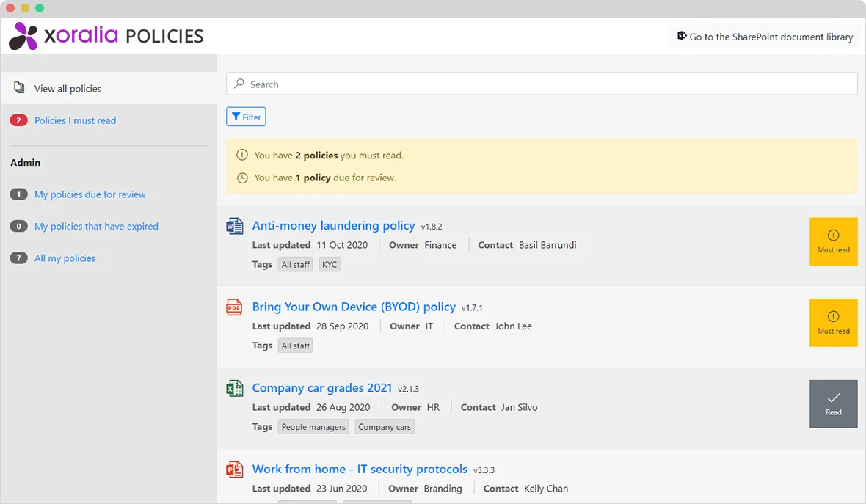The width and height of the screenshot is (866, 504).
Task: Click contact name John Lee
Action: tap(513, 326)
